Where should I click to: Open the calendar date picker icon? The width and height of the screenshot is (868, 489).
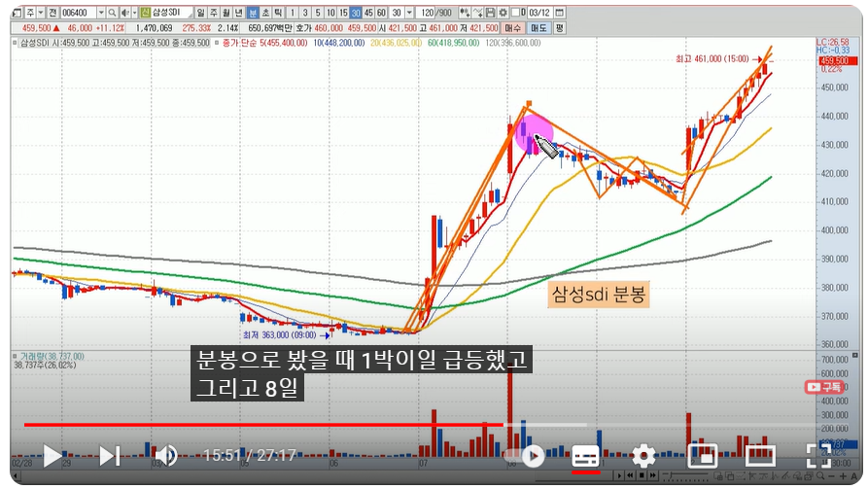559,13
